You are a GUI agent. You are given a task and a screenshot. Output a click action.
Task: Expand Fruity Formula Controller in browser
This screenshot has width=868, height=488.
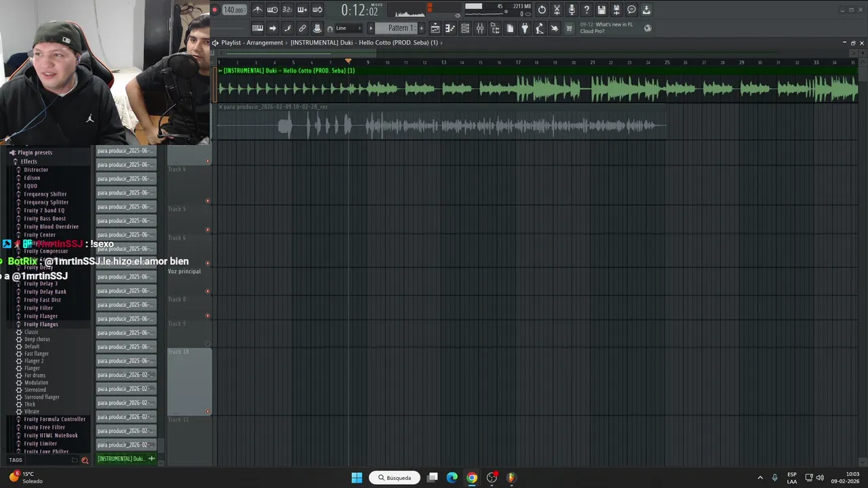54,419
